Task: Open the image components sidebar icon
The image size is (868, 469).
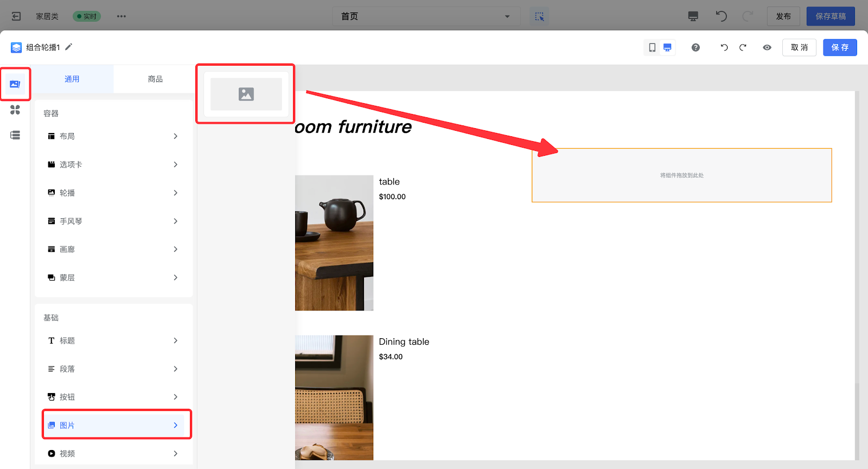Action: (x=15, y=84)
